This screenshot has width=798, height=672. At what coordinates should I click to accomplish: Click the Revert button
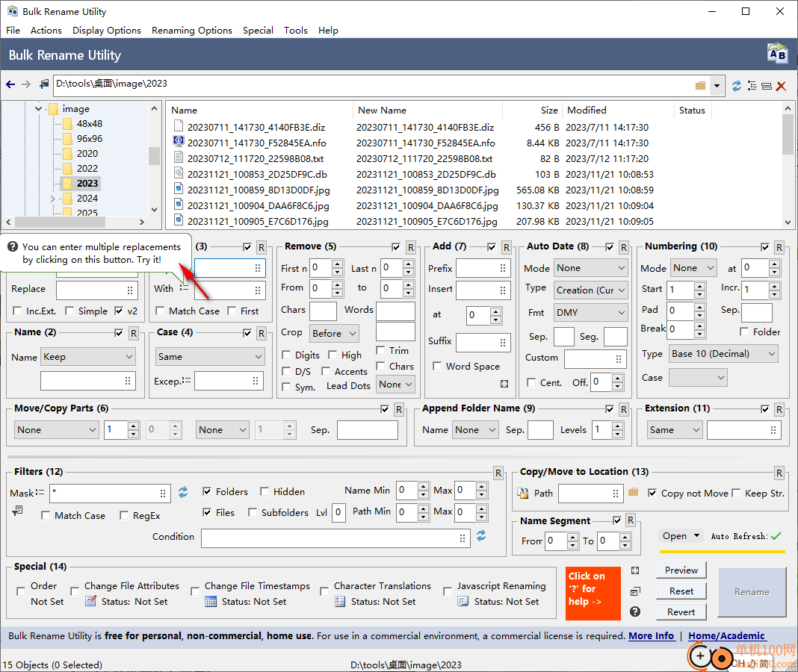[x=681, y=612]
